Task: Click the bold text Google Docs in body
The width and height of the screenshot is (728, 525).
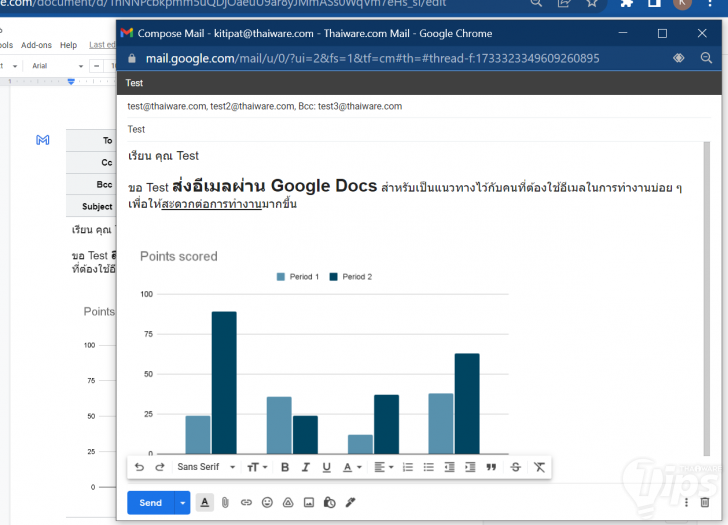Action: 324,186
